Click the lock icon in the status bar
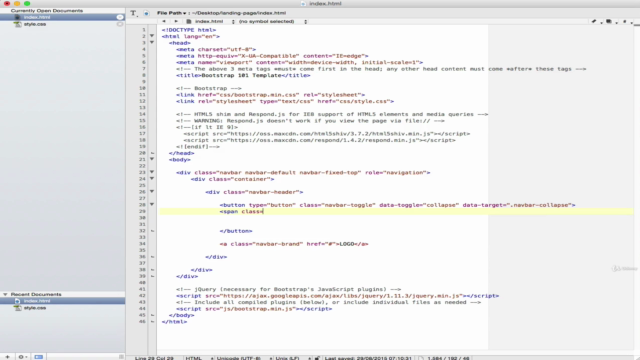The image size is (640, 360). pyautogui.click(x=317, y=358)
